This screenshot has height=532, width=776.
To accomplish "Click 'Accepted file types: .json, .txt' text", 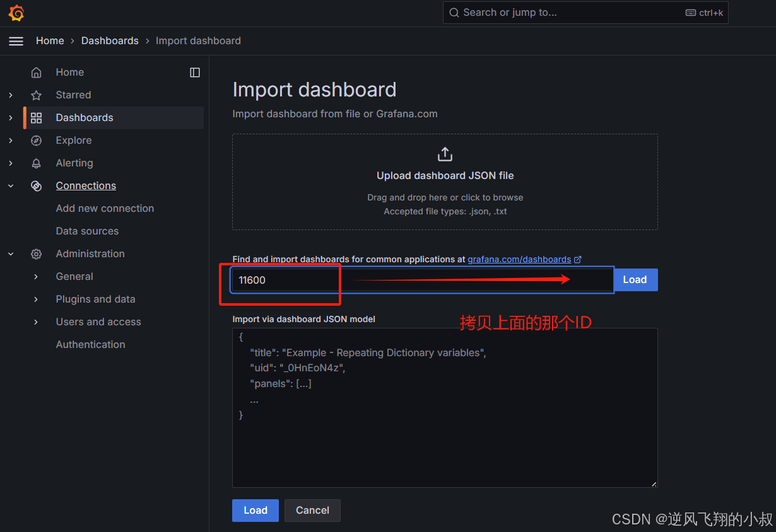I will pyautogui.click(x=445, y=212).
